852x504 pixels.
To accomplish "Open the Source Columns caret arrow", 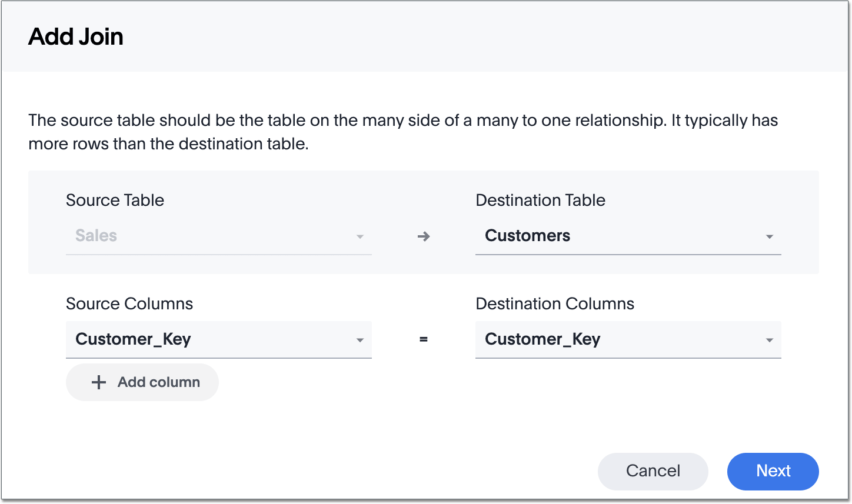I will click(360, 340).
